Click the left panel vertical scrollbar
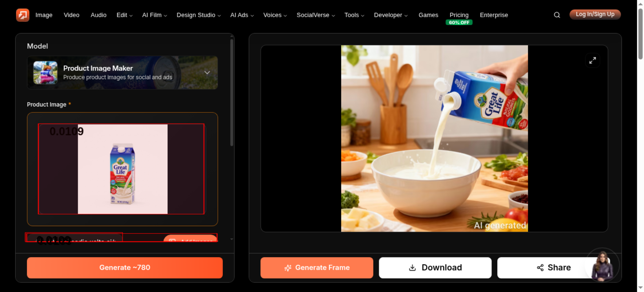Image resolution: width=644 pixels, height=292 pixels. (232, 93)
